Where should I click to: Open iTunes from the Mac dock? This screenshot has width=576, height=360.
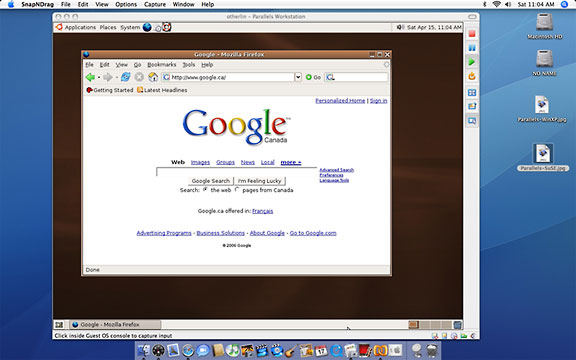[232, 350]
